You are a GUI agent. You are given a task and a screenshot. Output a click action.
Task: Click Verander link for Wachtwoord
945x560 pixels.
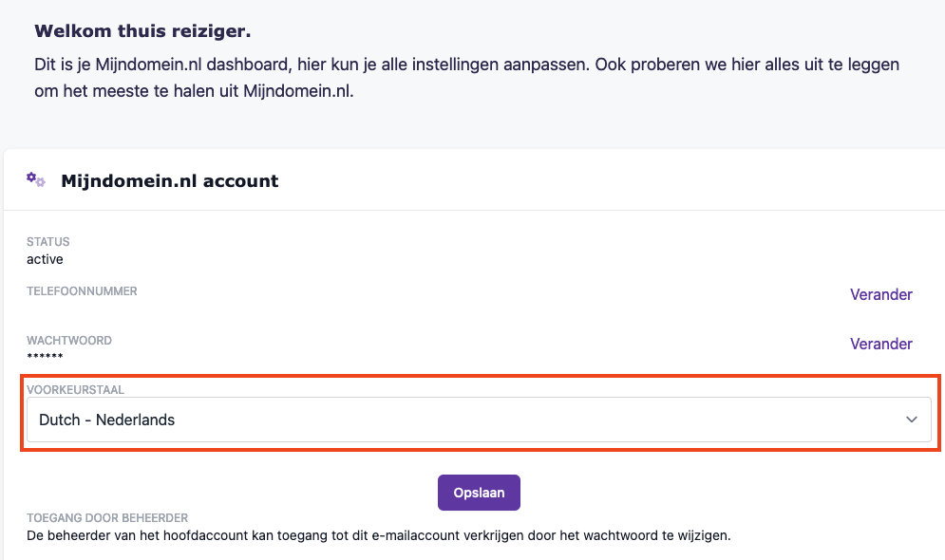[880, 344]
